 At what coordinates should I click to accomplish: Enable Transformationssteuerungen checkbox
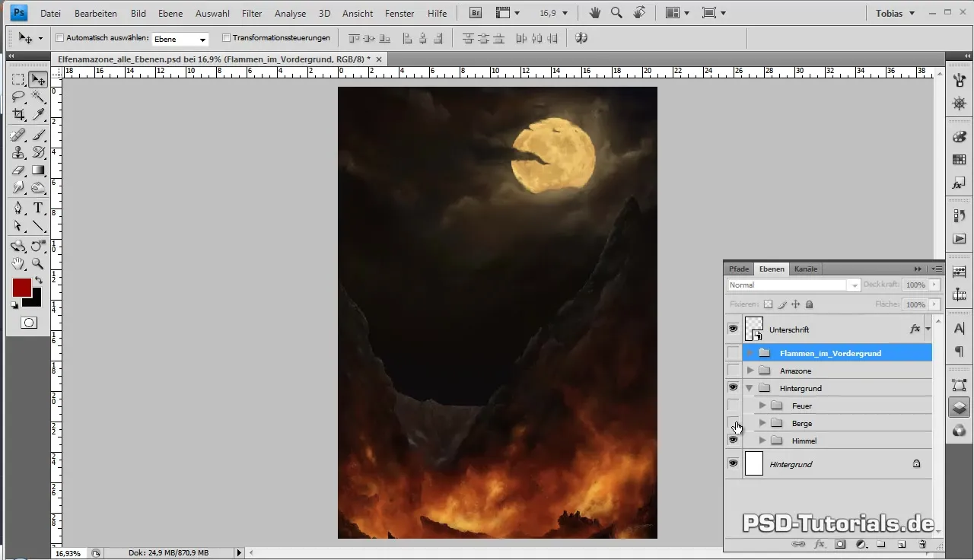226,37
